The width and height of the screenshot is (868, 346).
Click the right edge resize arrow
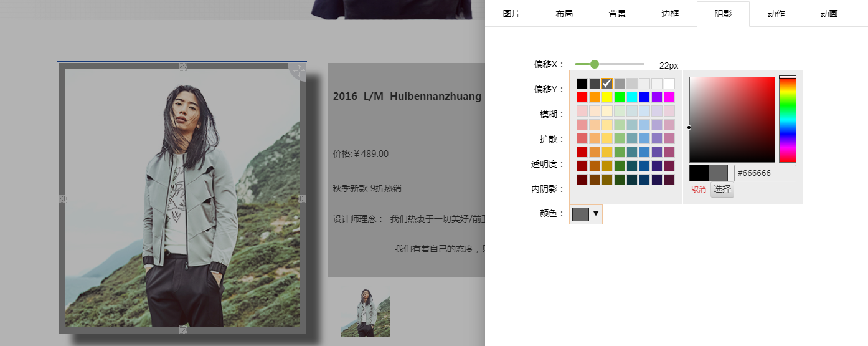(303, 198)
